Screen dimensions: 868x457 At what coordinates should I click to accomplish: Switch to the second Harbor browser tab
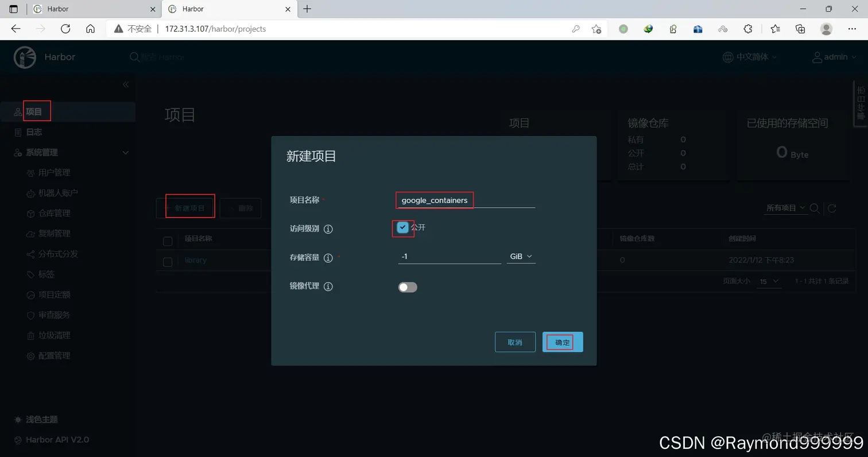pyautogui.click(x=225, y=9)
